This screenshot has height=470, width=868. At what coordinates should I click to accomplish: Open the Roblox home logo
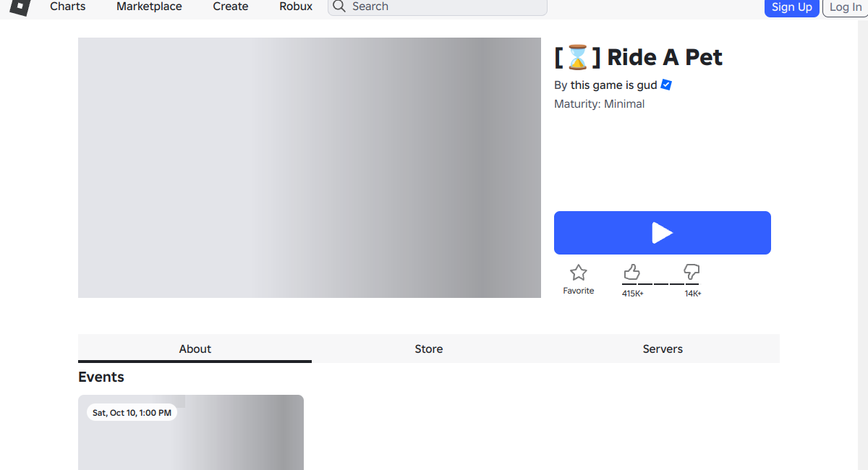pos(20,7)
